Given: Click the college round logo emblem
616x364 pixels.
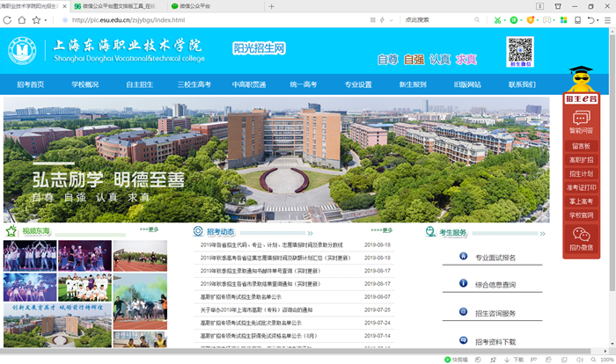Looking at the screenshot, I should pos(22,51).
